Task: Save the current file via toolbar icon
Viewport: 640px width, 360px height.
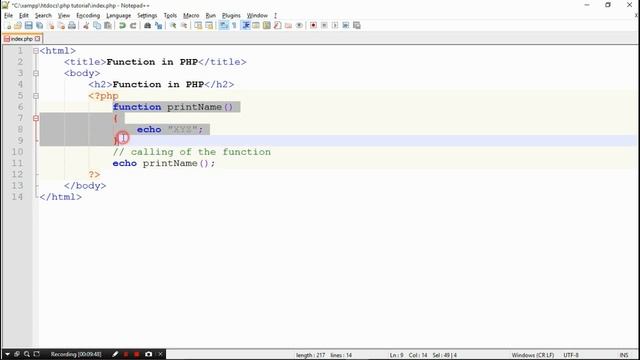Action: pyautogui.click(x=29, y=25)
